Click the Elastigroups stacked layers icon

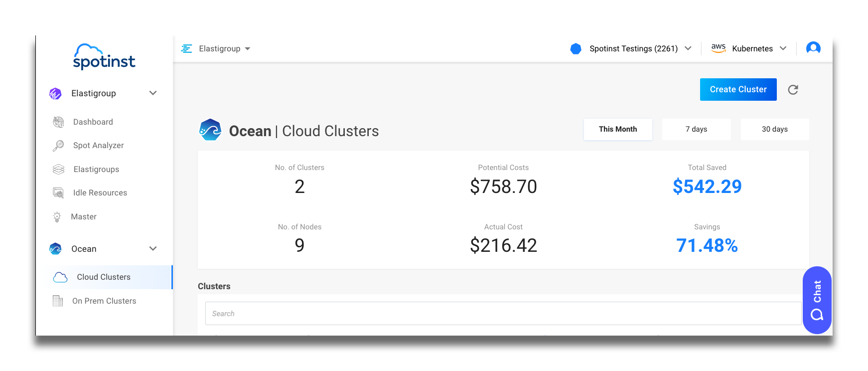pos(58,170)
